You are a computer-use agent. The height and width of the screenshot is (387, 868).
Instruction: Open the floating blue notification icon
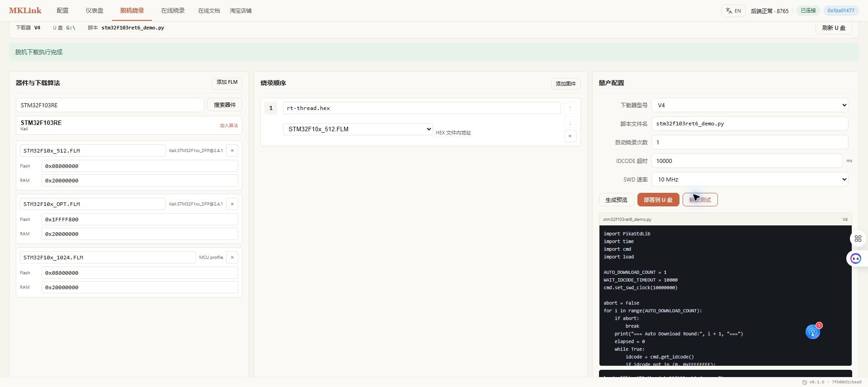[x=812, y=332]
